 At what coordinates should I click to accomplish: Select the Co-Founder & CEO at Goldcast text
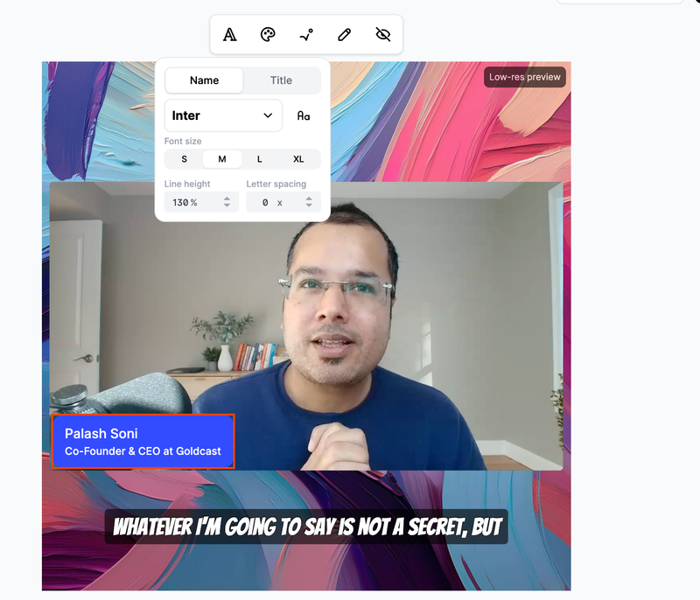[x=143, y=451]
